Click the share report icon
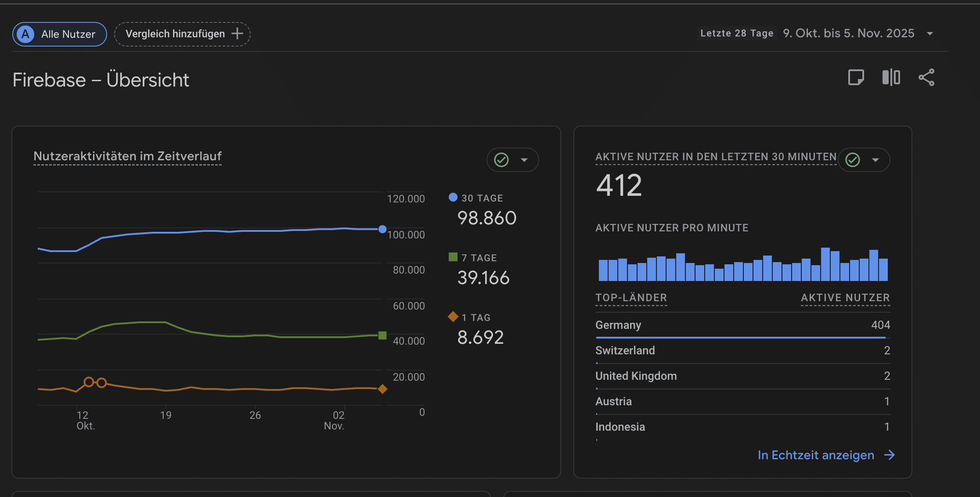 [926, 78]
